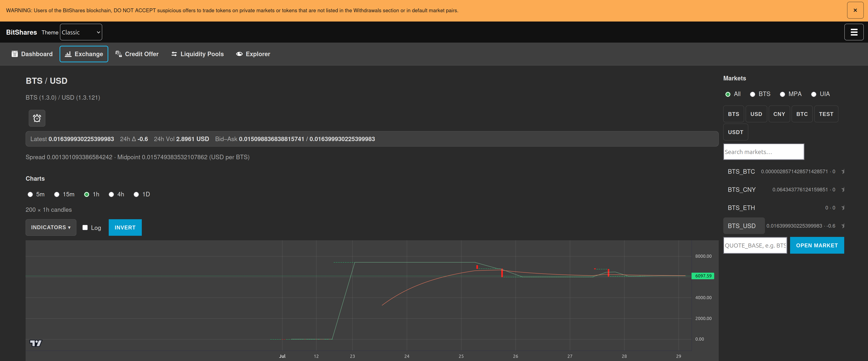Screen dimensions: 868x361
Task: Select the 5m chart interval
Action: [30, 195]
